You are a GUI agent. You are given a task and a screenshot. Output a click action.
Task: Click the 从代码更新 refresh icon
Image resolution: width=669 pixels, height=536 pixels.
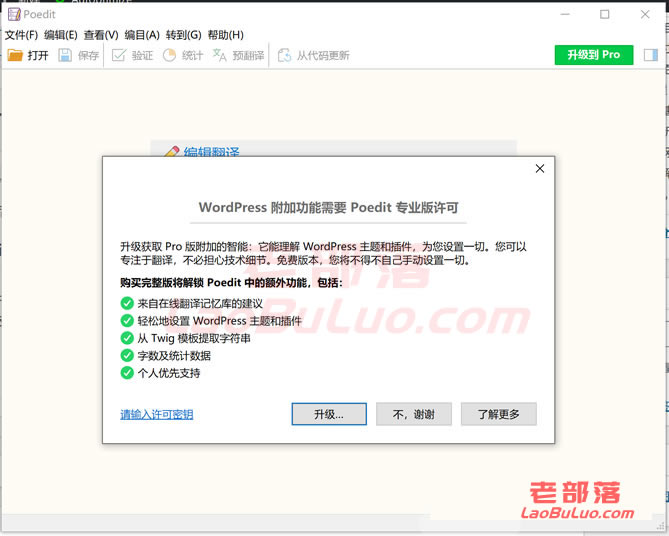click(284, 55)
